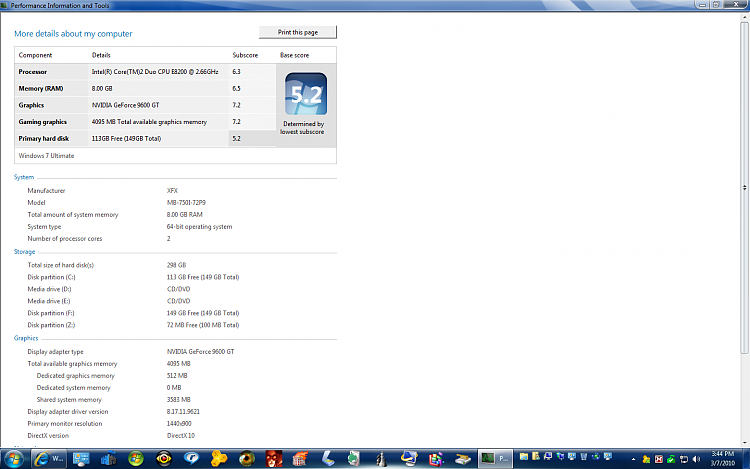Image resolution: width=750 pixels, height=469 pixels.
Task: Click the Primary monitor resolution value 1440x900
Action: [x=179, y=424]
